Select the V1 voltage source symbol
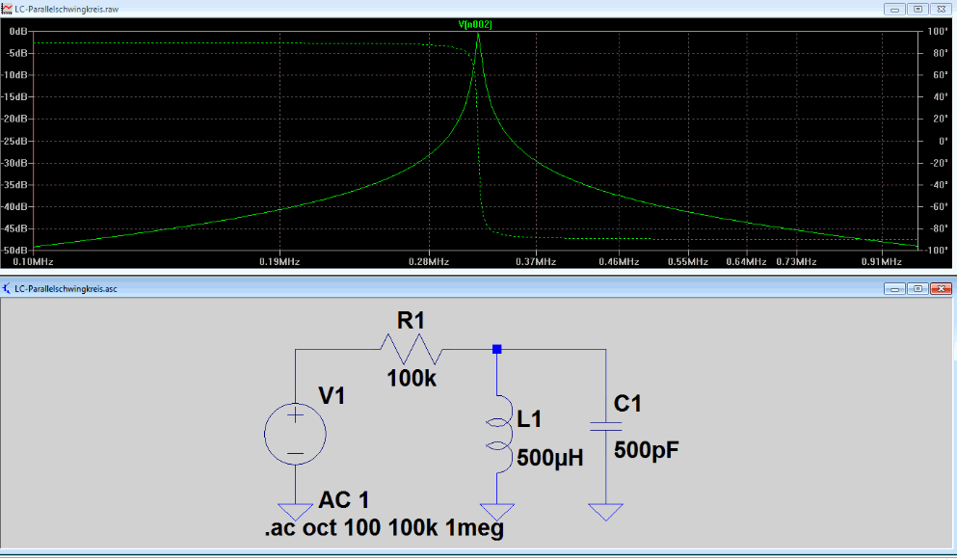Screen dimensions: 957x560 [296, 434]
